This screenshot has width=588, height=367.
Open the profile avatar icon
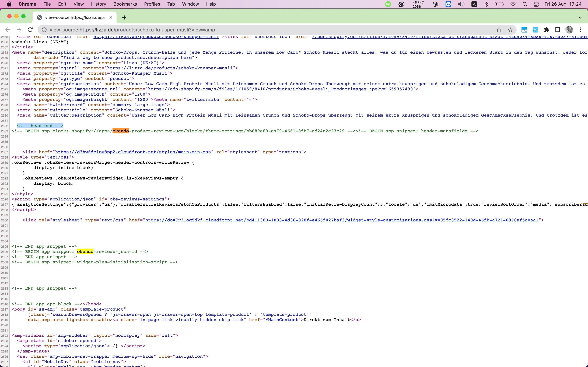pos(569,30)
